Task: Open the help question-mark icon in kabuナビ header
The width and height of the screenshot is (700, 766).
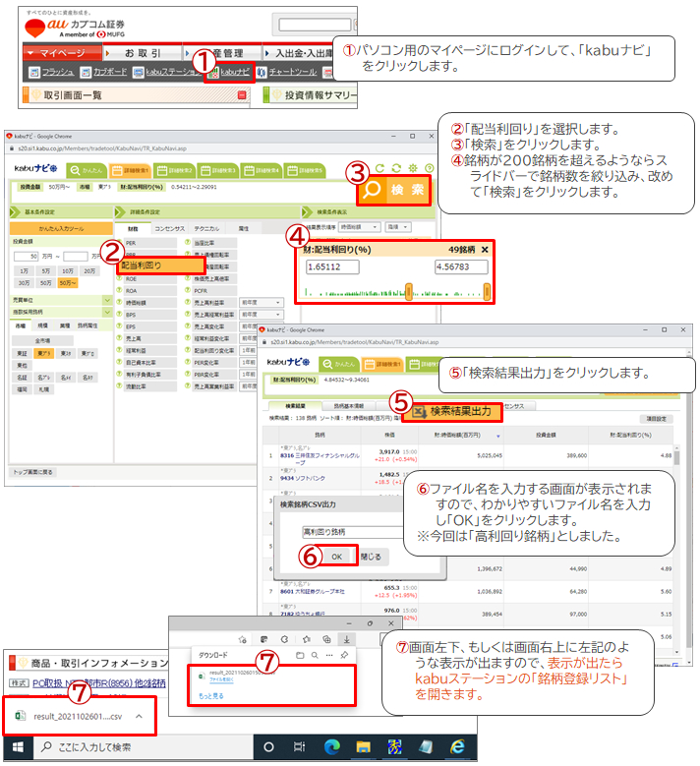Action: pos(430,168)
